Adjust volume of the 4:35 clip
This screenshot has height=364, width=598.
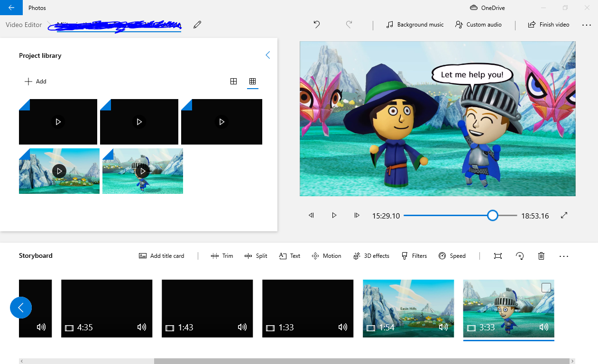(x=141, y=327)
